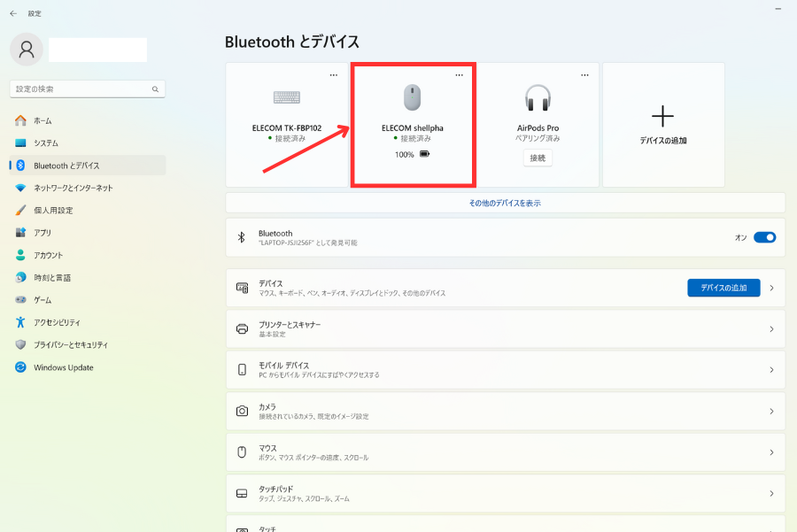
Task: Click the ELECOM shellpha mouse icon
Action: [x=412, y=97]
